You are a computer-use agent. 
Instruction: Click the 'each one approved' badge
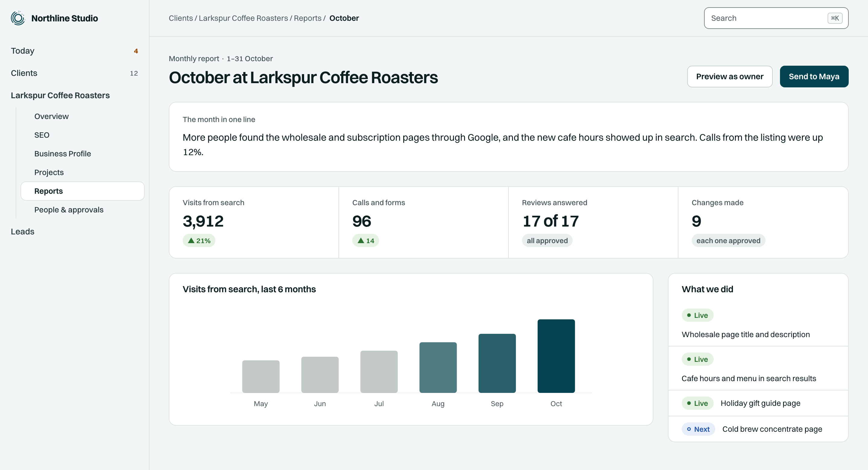728,240
